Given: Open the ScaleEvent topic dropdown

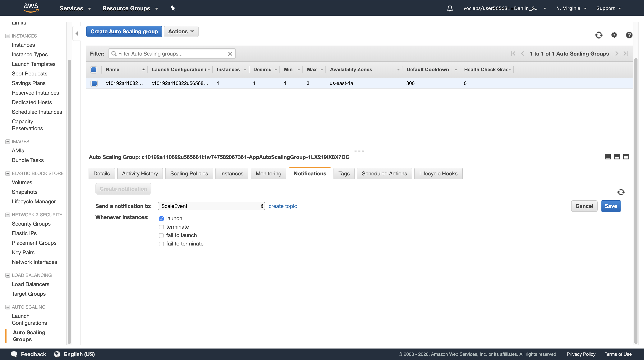Looking at the screenshot, I should tap(211, 206).
